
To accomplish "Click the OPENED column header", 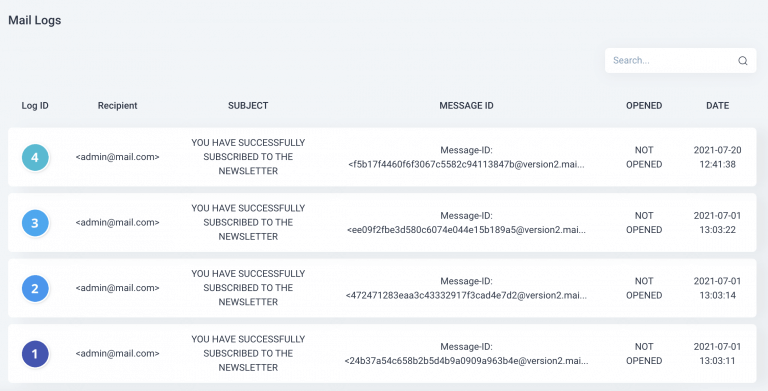I will [644, 105].
